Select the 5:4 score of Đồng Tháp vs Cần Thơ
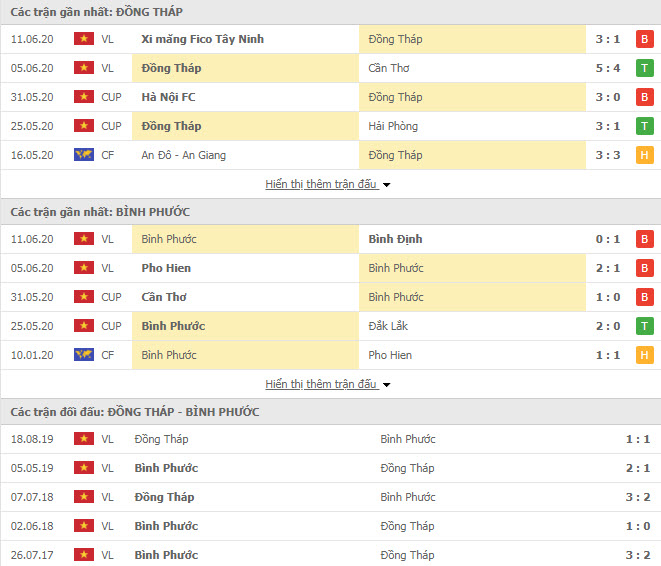Viewport: 661px width, 566px height. 607,68
